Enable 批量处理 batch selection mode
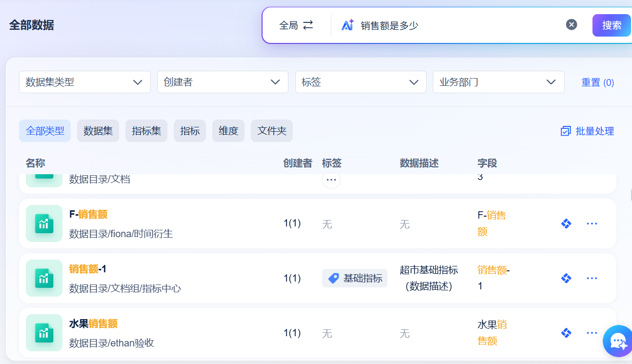This screenshot has width=632, height=364. click(587, 131)
